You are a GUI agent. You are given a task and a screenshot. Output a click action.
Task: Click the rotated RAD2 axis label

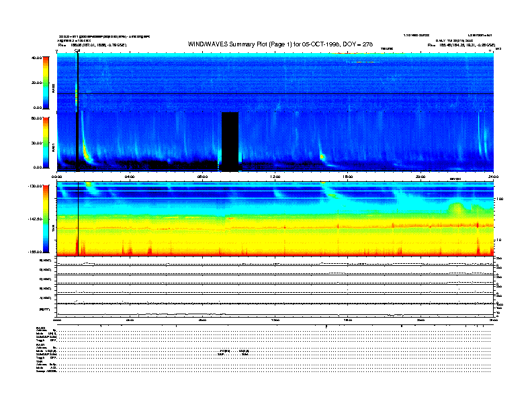pos(53,89)
